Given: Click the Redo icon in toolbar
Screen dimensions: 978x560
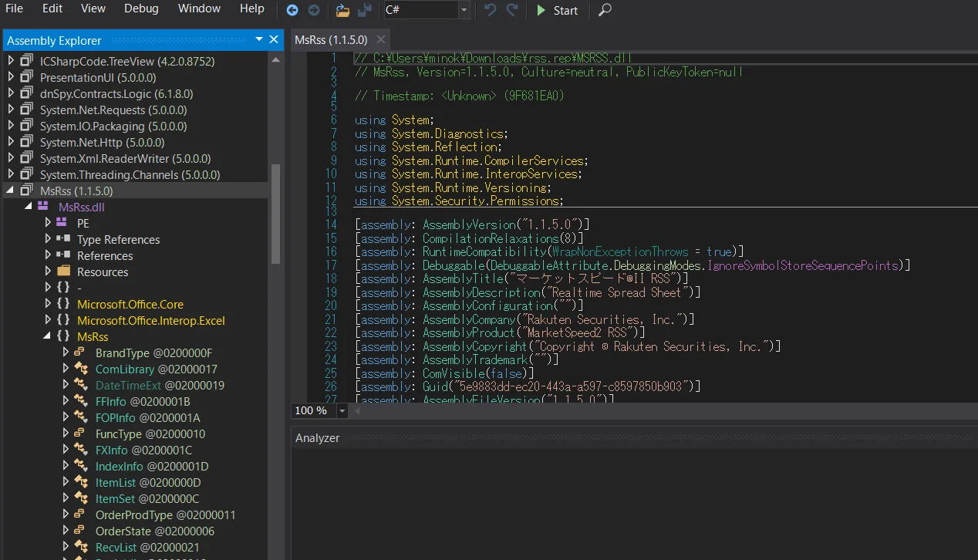Looking at the screenshot, I should pyautogui.click(x=512, y=10).
